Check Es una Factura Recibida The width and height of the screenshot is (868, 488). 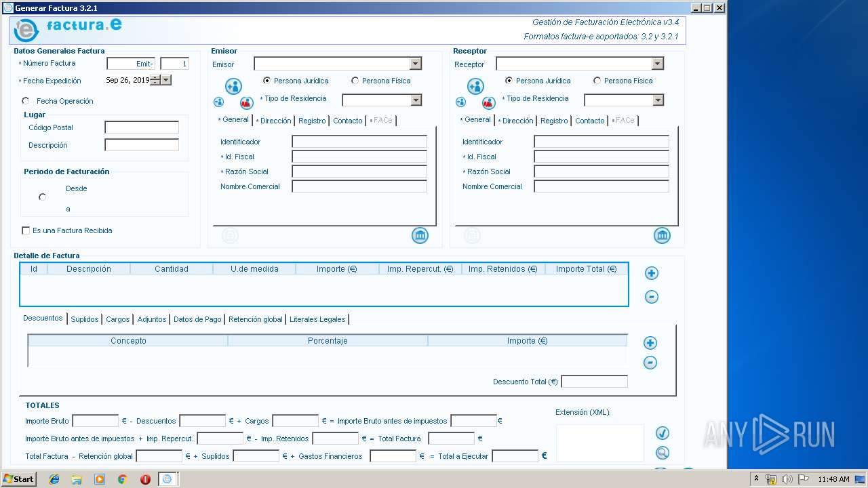coord(26,230)
